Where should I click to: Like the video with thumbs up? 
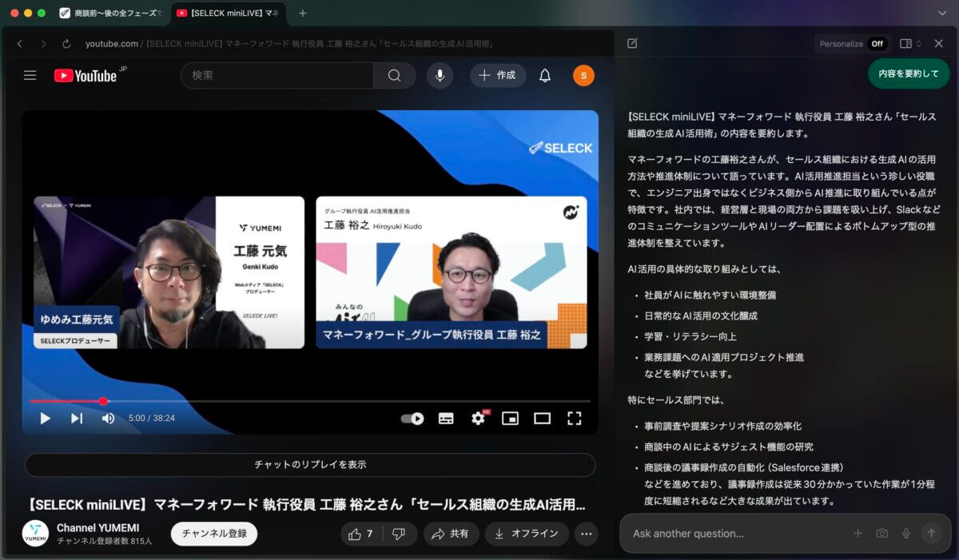[361, 534]
